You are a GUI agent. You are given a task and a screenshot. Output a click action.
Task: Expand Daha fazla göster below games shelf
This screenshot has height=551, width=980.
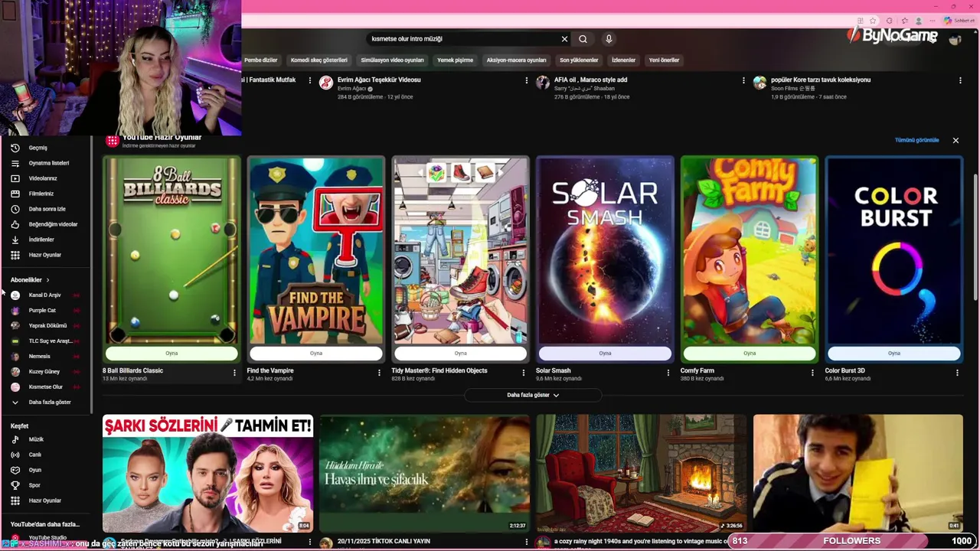pos(533,395)
